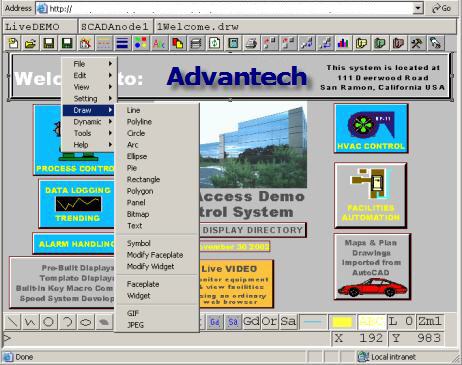Click the hammer and wrench tools icon
Viewport: 462px width, 365px height.
416,43
